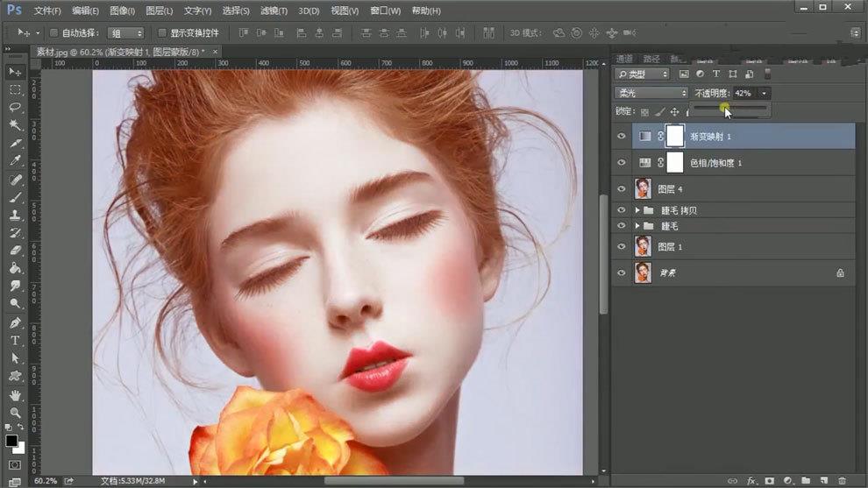This screenshot has width=868, height=488.
Task: Toggle visibility of 色相/饱和度 1 layer
Action: 621,162
